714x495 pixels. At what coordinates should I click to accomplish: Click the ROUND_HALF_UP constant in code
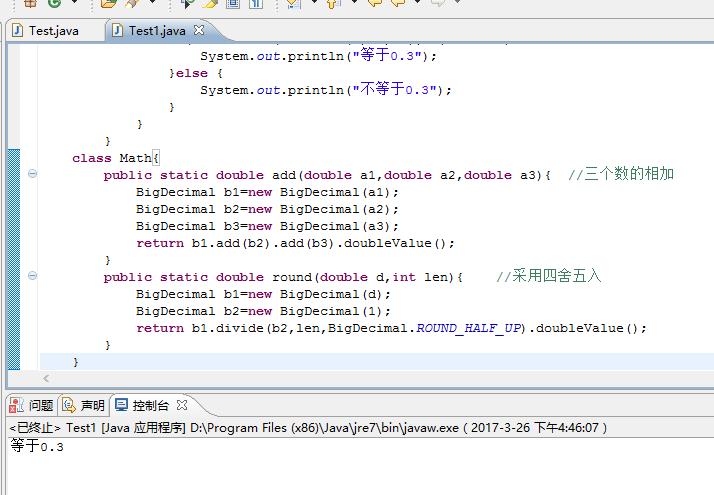click(469, 328)
